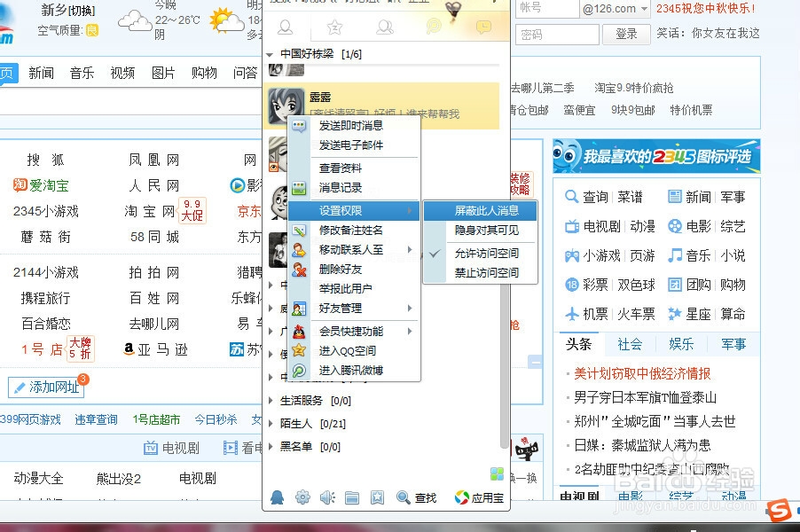Expand the 陌生人 contact group
The width and height of the screenshot is (800, 532).
pos(271,424)
